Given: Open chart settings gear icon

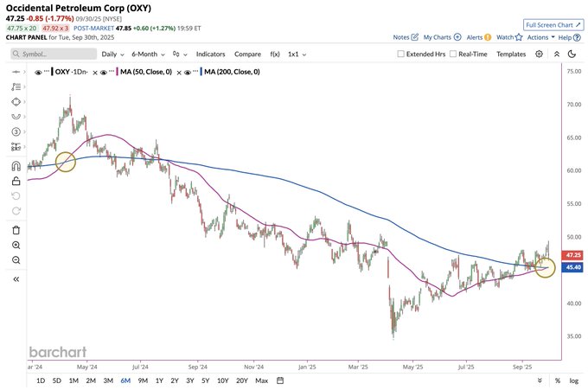Looking at the screenshot, I should (539, 54).
